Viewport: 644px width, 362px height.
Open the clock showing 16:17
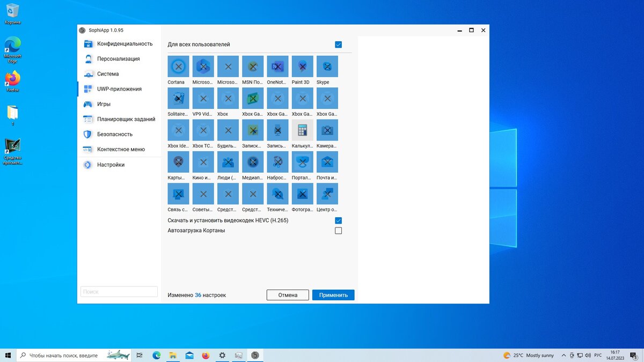coord(615,355)
